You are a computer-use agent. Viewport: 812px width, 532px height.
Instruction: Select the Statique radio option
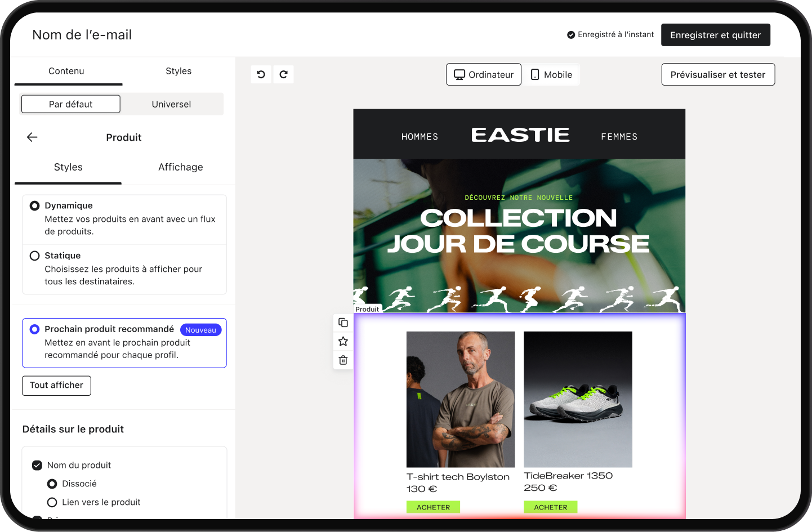click(x=34, y=256)
